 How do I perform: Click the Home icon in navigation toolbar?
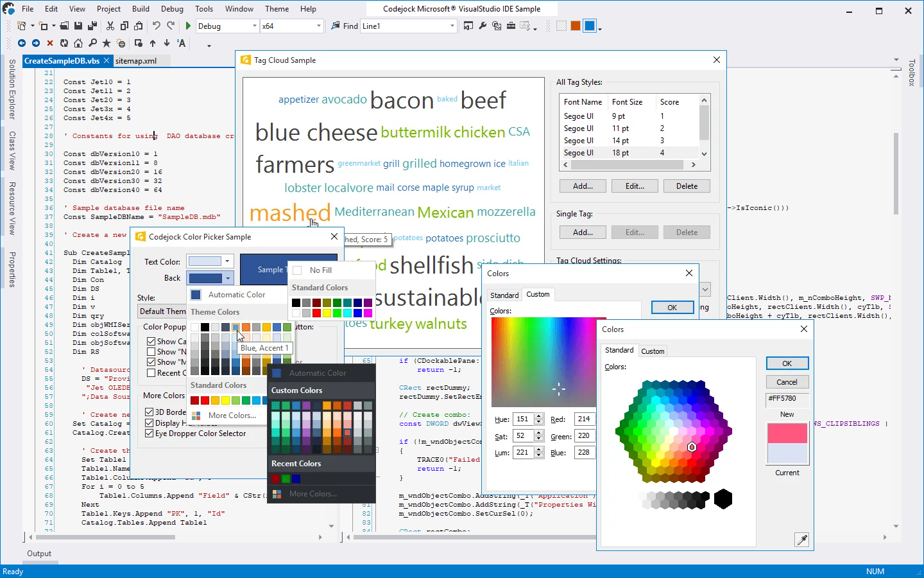[x=78, y=43]
